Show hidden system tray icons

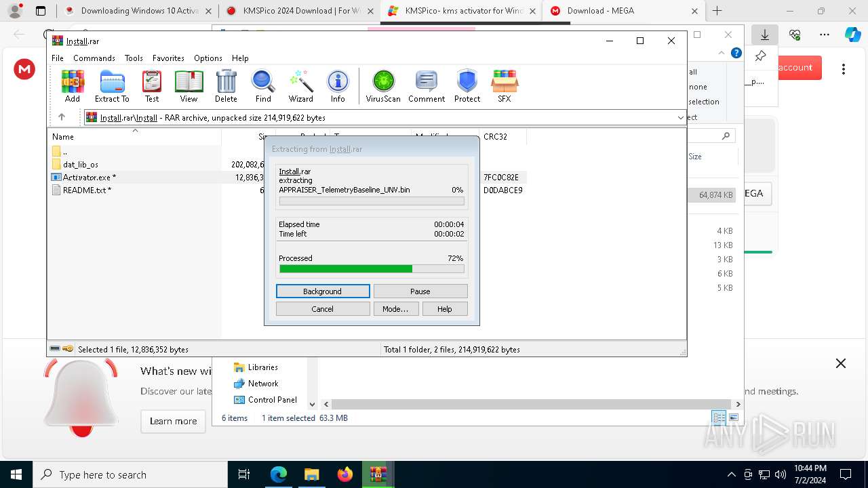731,474
